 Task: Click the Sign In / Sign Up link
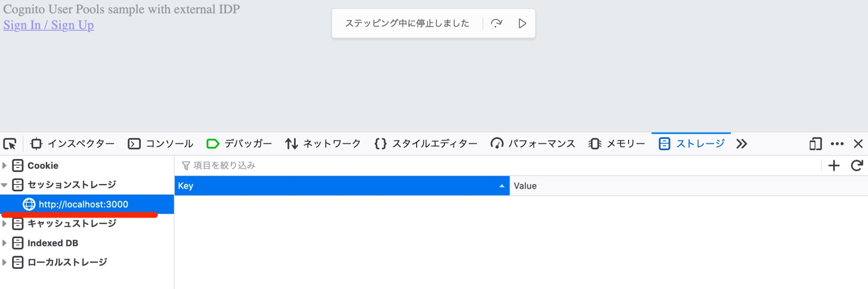click(x=48, y=25)
